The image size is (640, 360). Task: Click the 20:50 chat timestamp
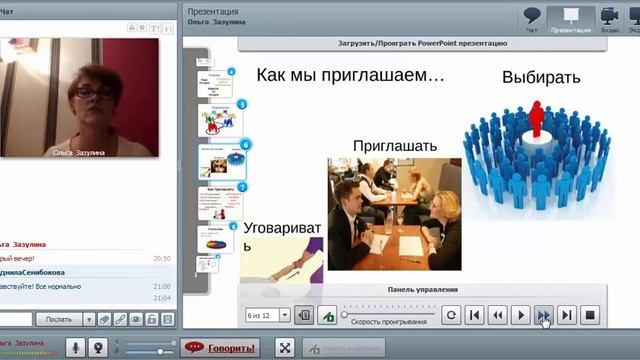coord(162,259)
